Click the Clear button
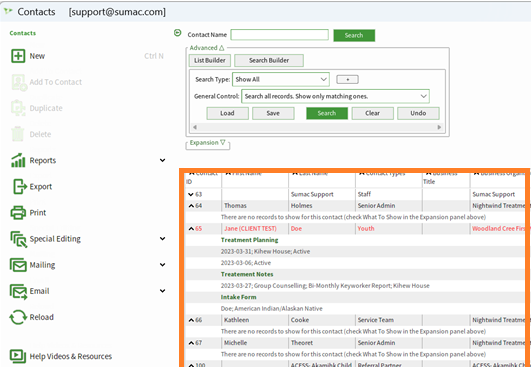Viewport: 531px width, 367px height. coord(373,113)
